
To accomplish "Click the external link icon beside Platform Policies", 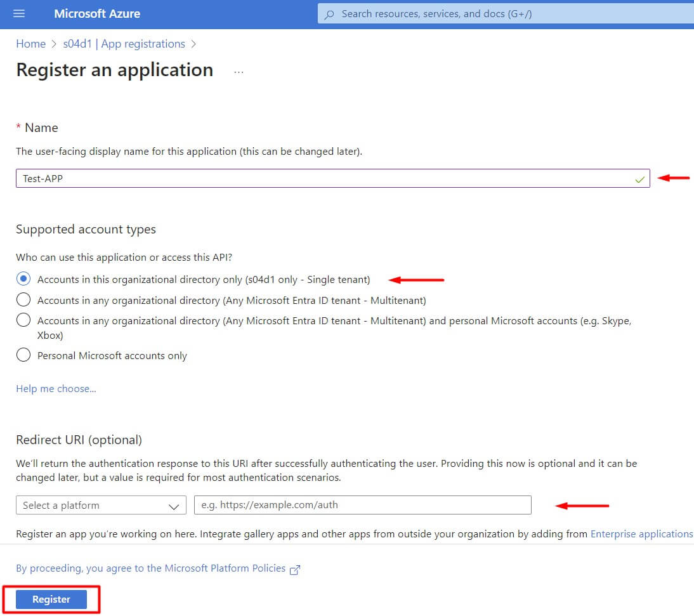I will tap(294, 569).
